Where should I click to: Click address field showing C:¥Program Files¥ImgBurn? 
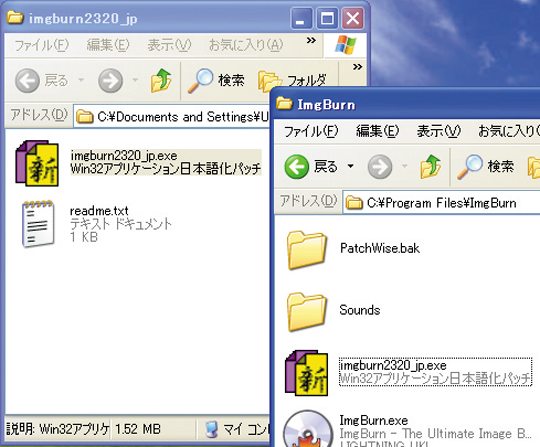pos(442,202)
